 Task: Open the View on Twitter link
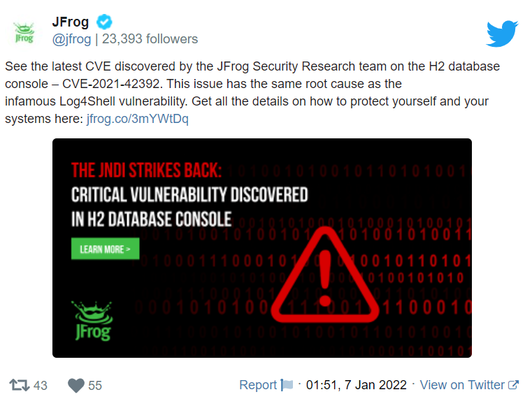(461, 385)
